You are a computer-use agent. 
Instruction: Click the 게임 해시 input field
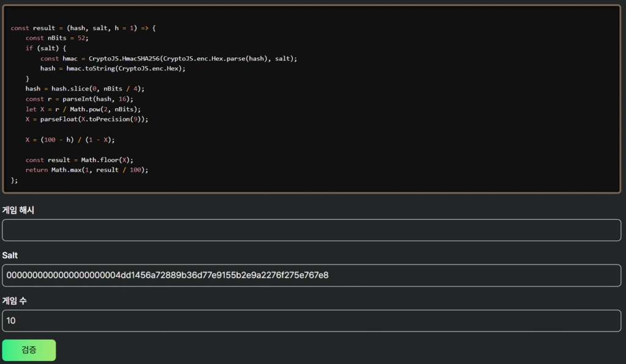[x=312, y=230]
